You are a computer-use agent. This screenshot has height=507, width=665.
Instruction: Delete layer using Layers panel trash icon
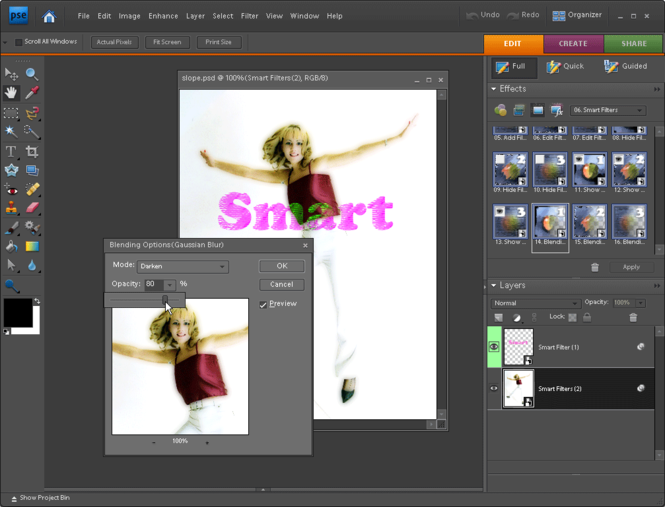coord(632,317)
